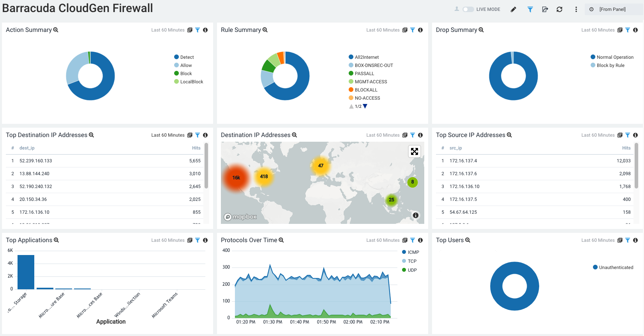Open Action Summary copy/open-in-search icon

[x=190, y=30]
